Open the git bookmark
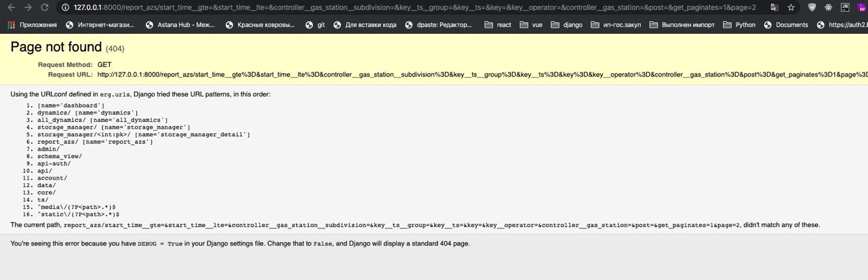 [315, 25]
